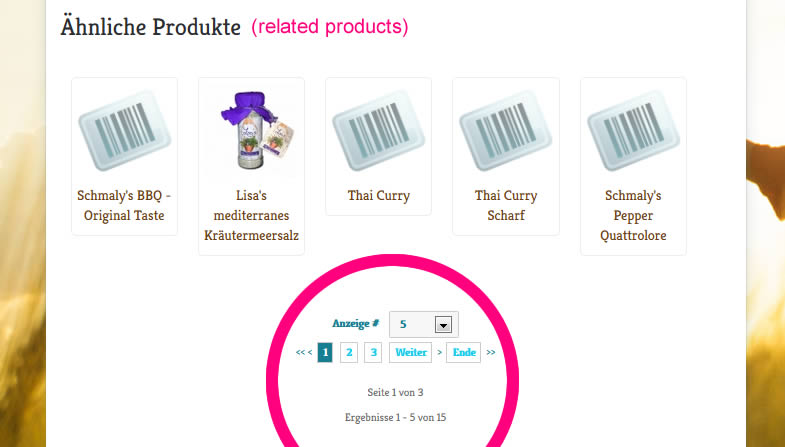This screenshot has width=785, height=447.
Task: Jump to last page with Ende
Action: point(463,352)
